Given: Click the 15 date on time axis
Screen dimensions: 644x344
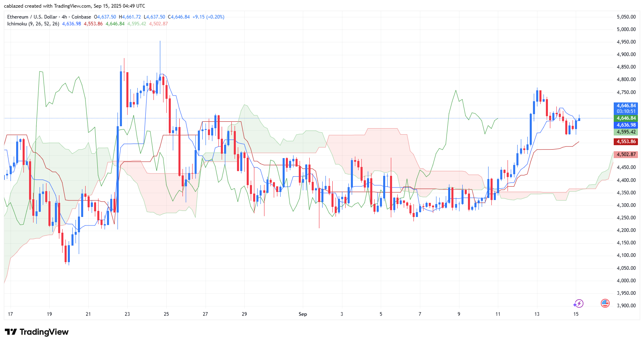Looking at the screenshot, I should click(x=576, y=314).
